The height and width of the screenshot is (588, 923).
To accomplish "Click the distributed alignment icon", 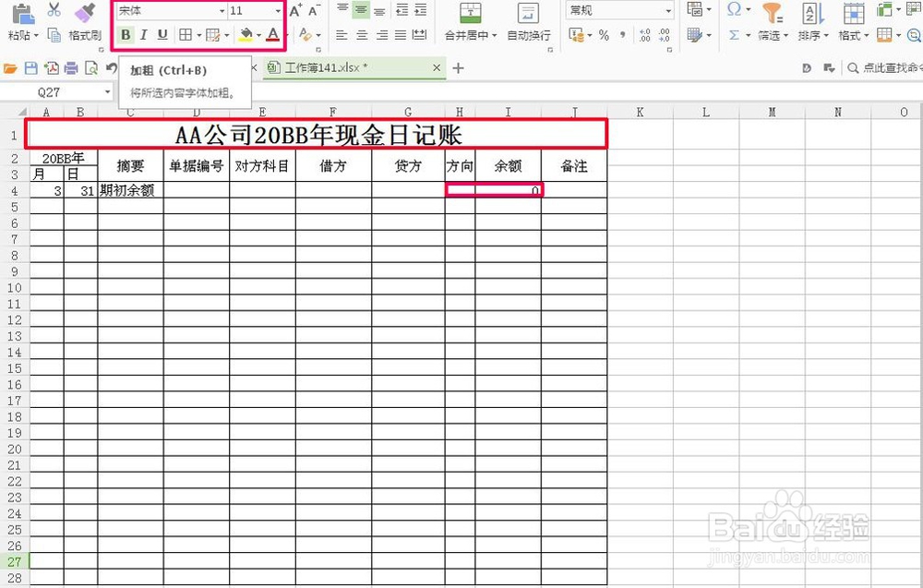I will 420,35.
